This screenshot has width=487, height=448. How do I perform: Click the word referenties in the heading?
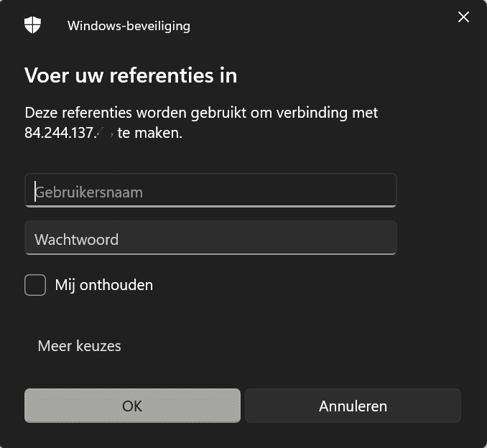click(x=162, y=75)
